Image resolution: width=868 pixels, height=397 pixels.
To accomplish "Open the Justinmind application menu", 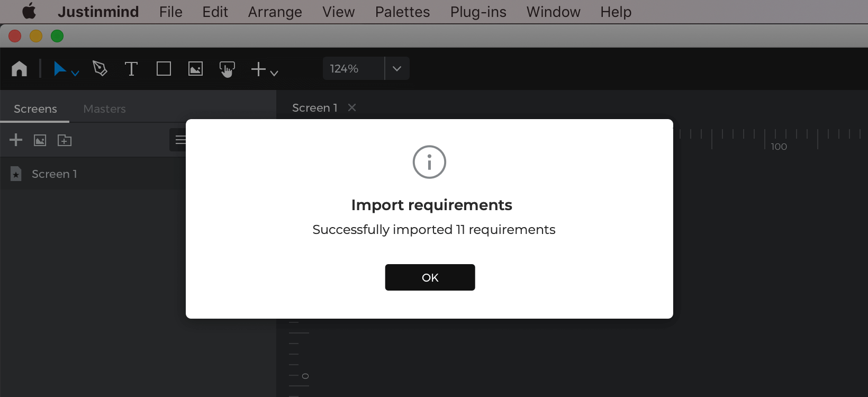I will pyautogui.click(x=98, y=12).
